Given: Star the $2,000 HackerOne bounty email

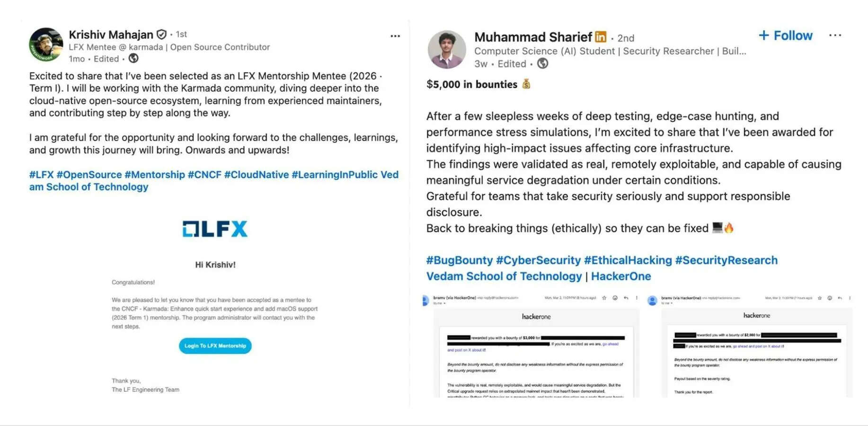Looking at the screenshot, I should [x=820, y=298].
